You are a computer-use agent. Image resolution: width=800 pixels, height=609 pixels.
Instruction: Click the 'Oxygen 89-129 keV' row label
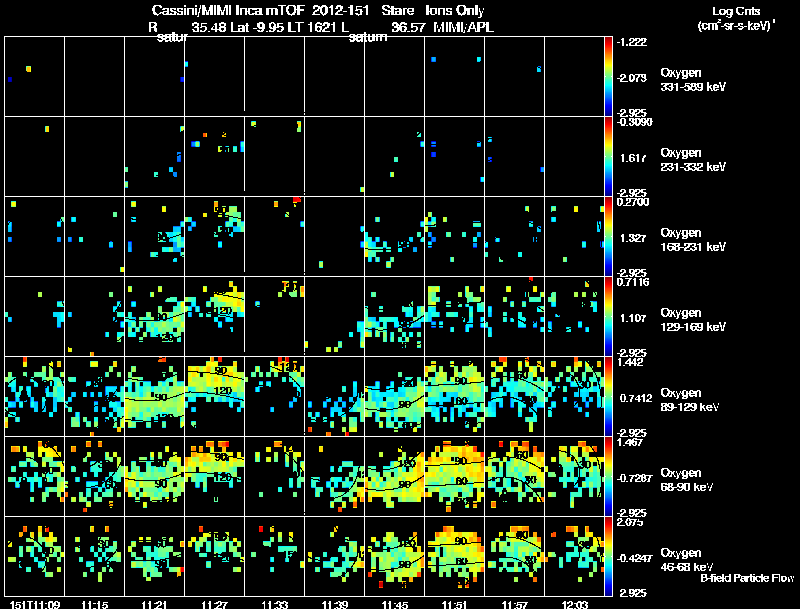690,399
